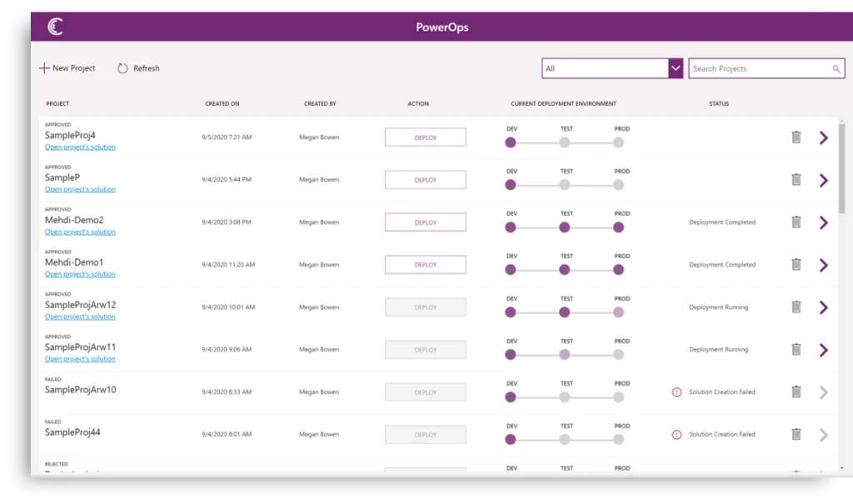Screen dimensions: 853x504
Task: Open SampleProjArw12's solution via the link
Action: pos(79,317)
